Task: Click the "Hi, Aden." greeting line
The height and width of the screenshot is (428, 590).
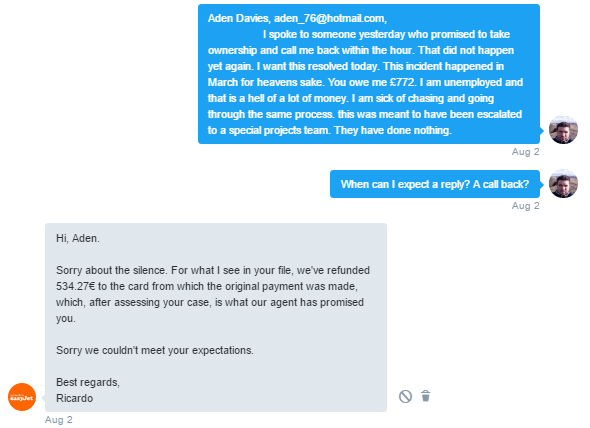Action: (x=78, y=238)
